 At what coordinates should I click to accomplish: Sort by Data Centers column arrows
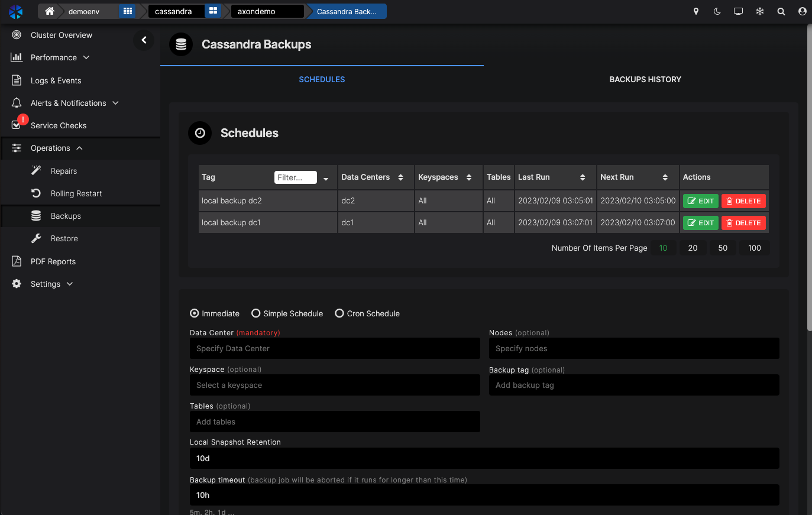(400, 177)
